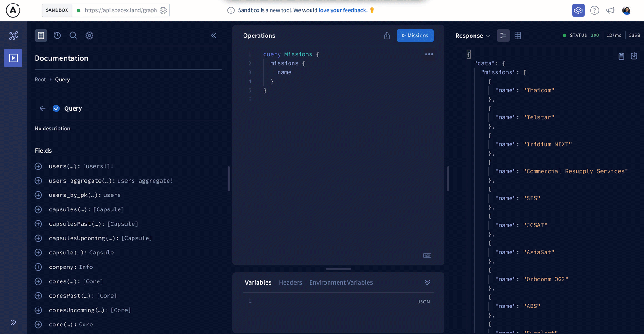Open Explorer settings gear in panel

[89, 36]
